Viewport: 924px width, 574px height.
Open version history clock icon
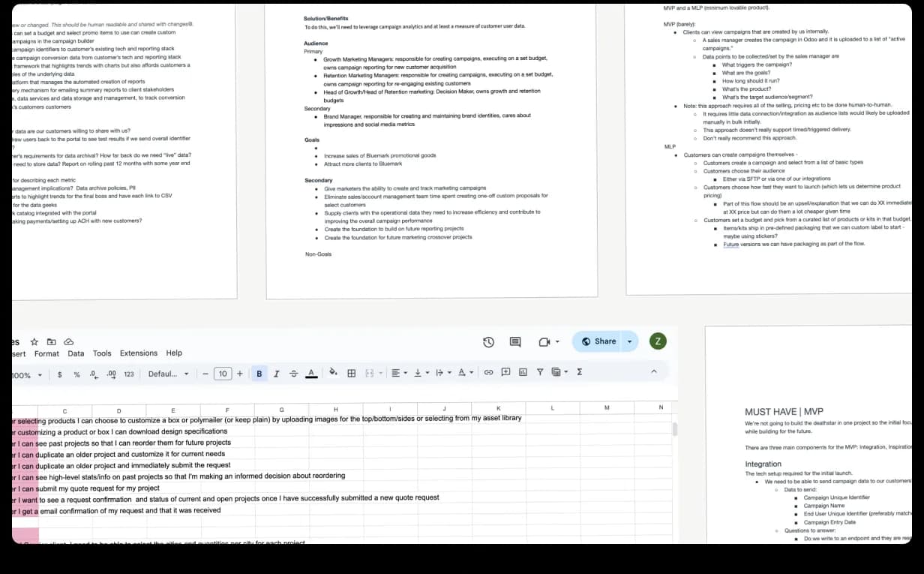coord(488,342)
